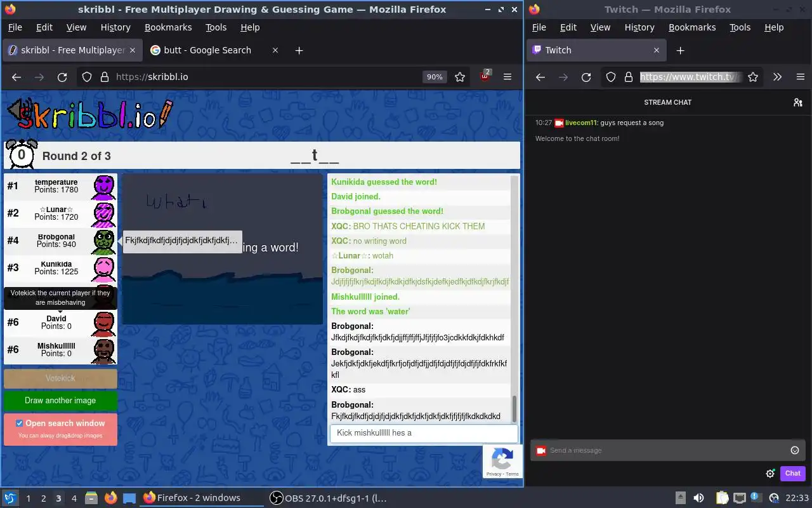This screenshot has width=812, height=508.
Task: Toggle the Open search window checkbox
Action: tap(19, 423)
